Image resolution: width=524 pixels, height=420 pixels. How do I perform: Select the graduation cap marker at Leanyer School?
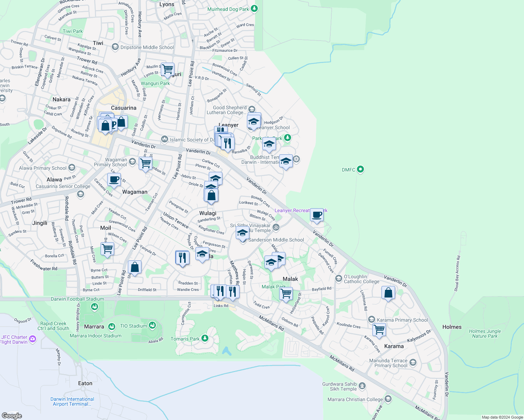253,122
